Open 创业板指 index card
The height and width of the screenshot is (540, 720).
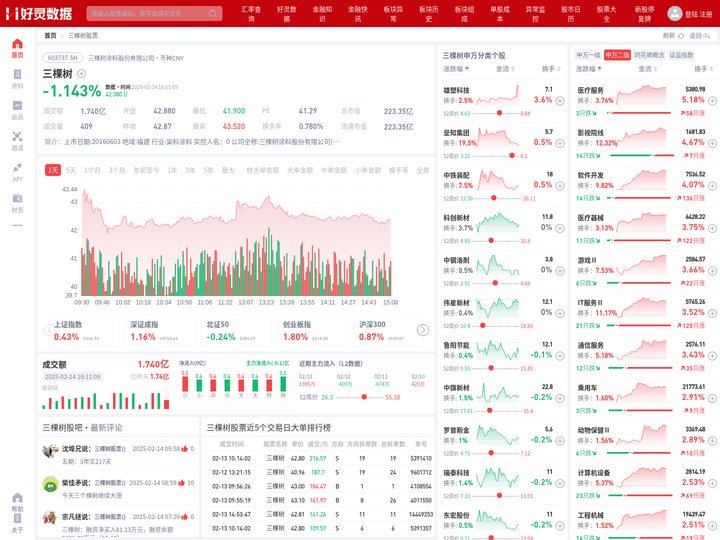311,331
